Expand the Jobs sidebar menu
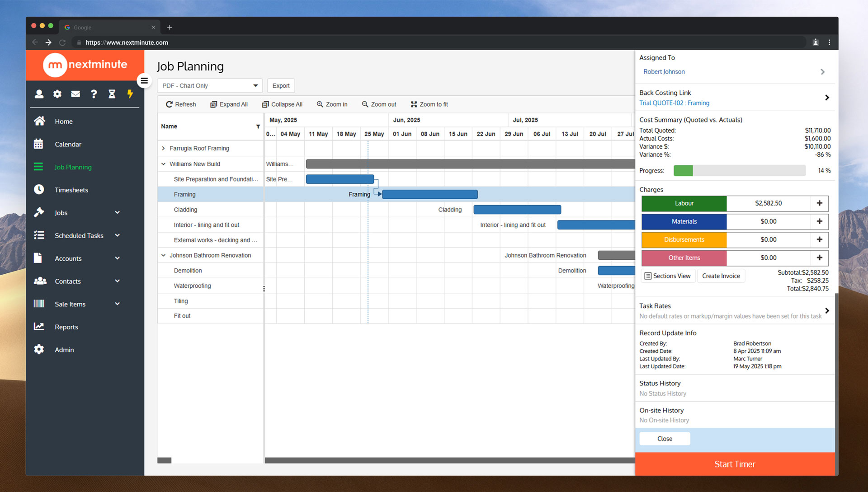The width and height of the screenshot is (868, 492). [61, 212]
